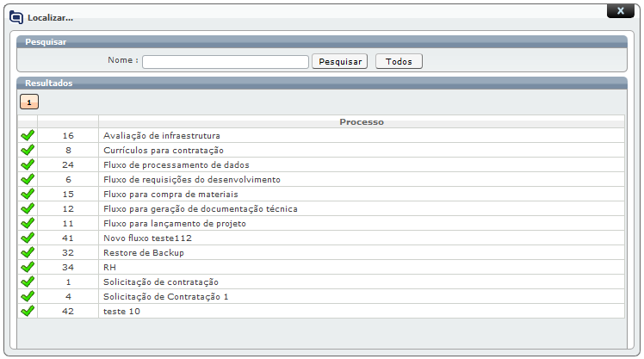Screen dimensions: 644x359
Task: Select Fluxo para geração de documentação técnica
Action: click(200, 208)
